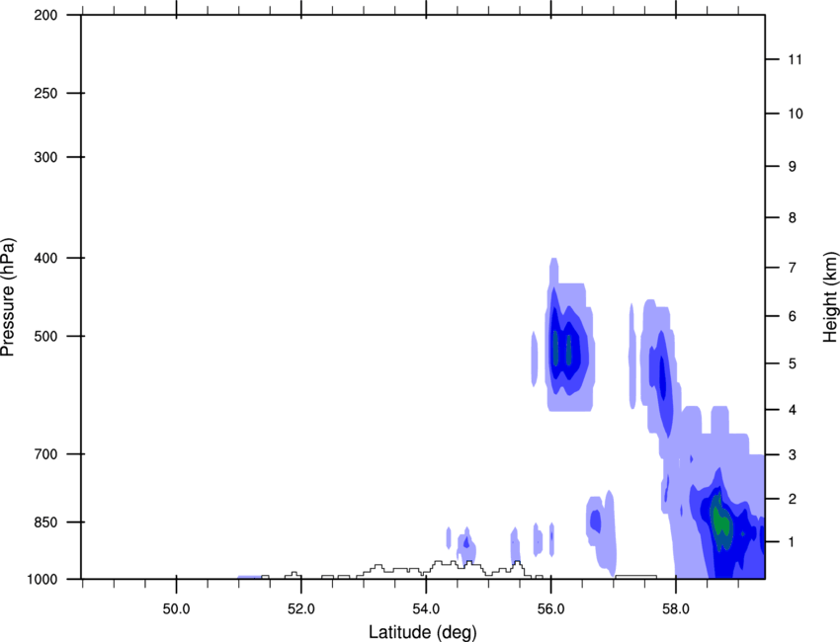Click the 4 km height label
The height and width of the screenshot is (642, 840).
pos(793,410)
